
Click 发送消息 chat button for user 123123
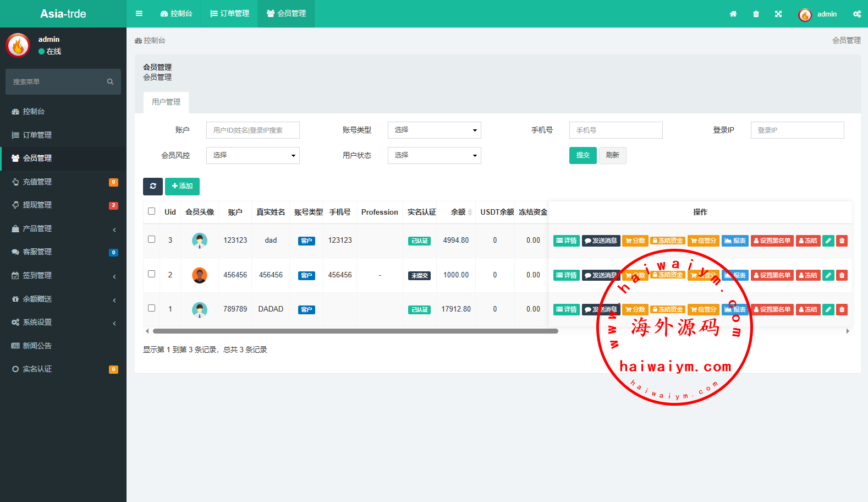pyautogui.click(x=601, y=241)
